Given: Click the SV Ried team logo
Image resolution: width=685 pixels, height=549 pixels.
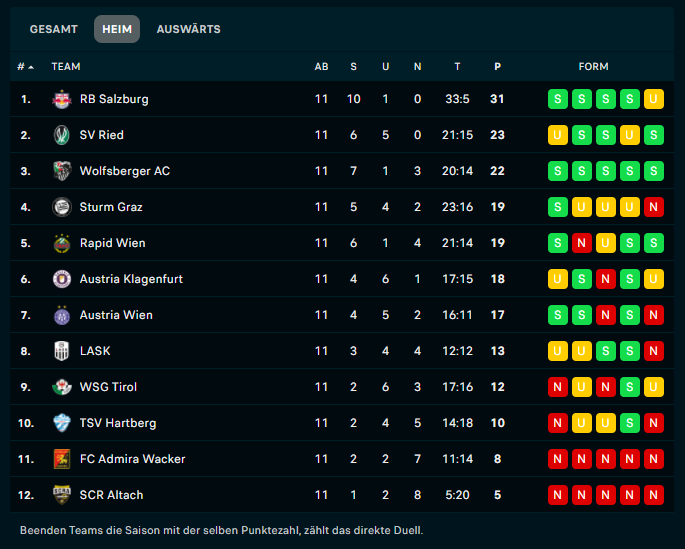Looking at the screenshot, I should (62, 135).
